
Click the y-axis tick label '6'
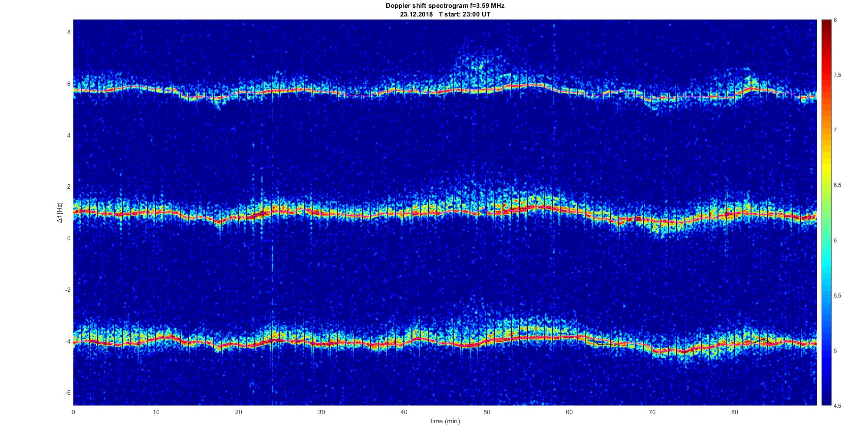(x=69, y=84)
